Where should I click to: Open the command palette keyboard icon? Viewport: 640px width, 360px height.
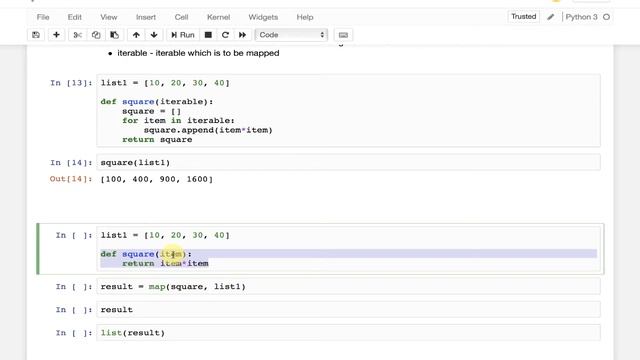[343, 35]
